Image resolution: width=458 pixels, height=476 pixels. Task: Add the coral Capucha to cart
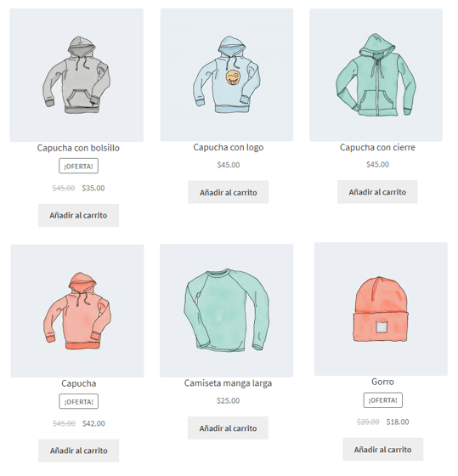79,450
